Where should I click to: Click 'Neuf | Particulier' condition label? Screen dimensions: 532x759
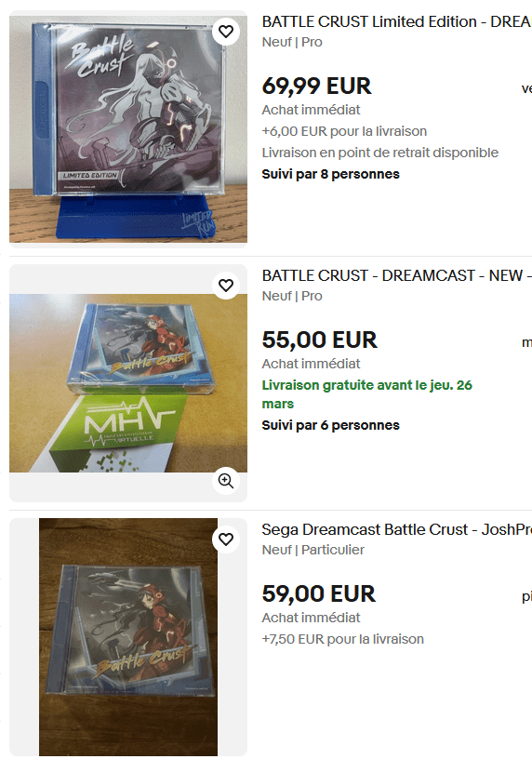(x=313, y=550)
